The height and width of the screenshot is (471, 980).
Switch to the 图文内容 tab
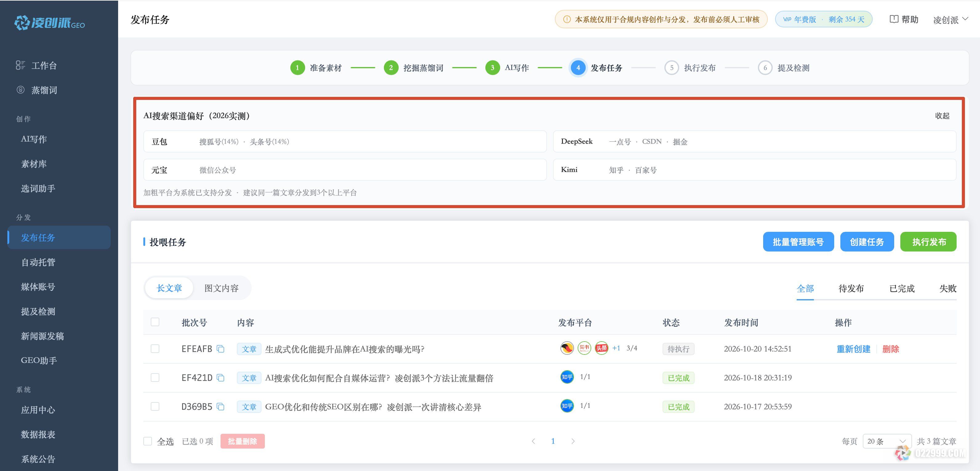(x=221, y=288)
